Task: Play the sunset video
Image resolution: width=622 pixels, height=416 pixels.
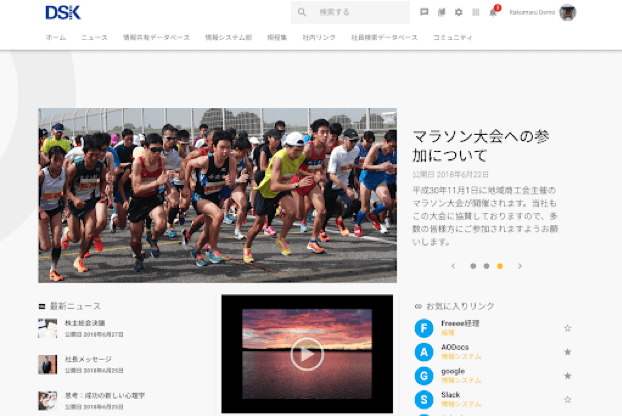Action: click(x=307, y=354)
